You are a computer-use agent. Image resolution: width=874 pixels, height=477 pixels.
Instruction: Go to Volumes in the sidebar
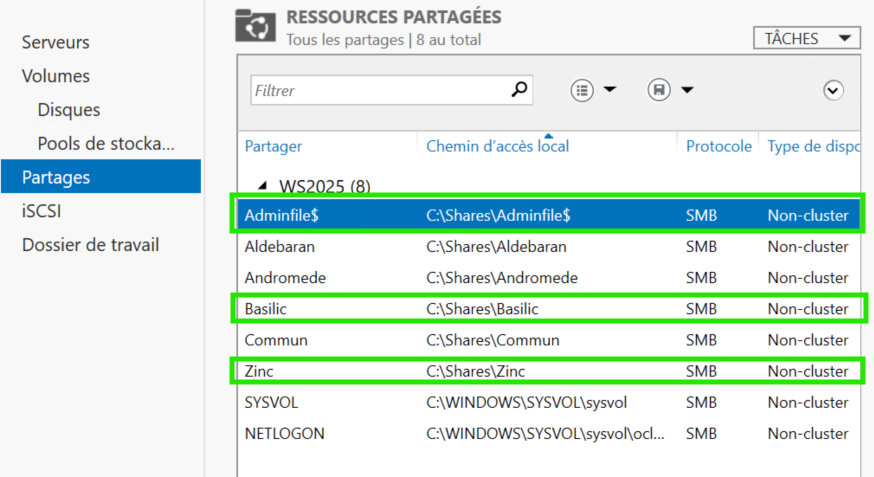(x=56, y=76)
